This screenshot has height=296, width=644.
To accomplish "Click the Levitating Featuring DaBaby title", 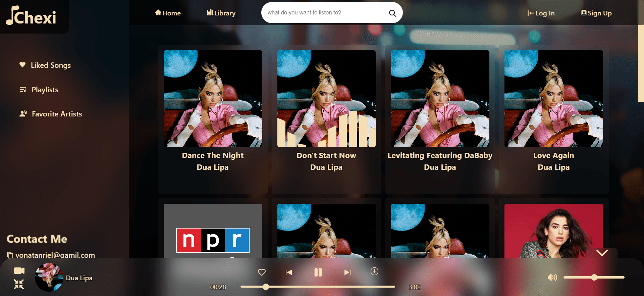I will tap(440, 155).
